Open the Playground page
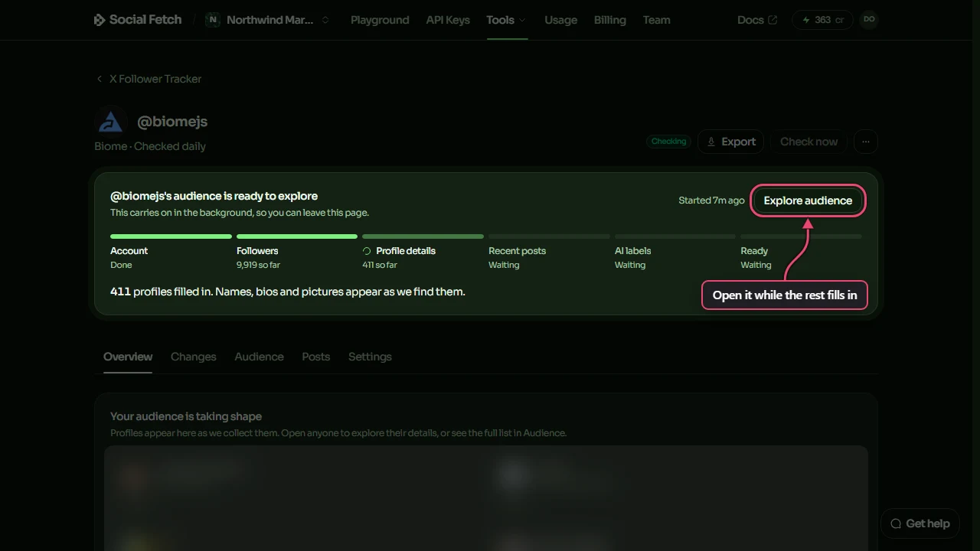Image resolution: width=980 pixels, height=551 pixels. [380, 20]
